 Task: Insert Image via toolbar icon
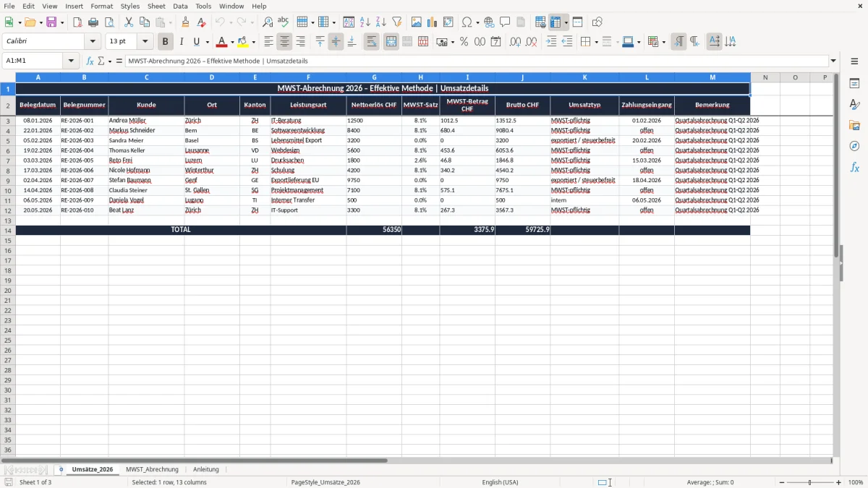[417, 22]
